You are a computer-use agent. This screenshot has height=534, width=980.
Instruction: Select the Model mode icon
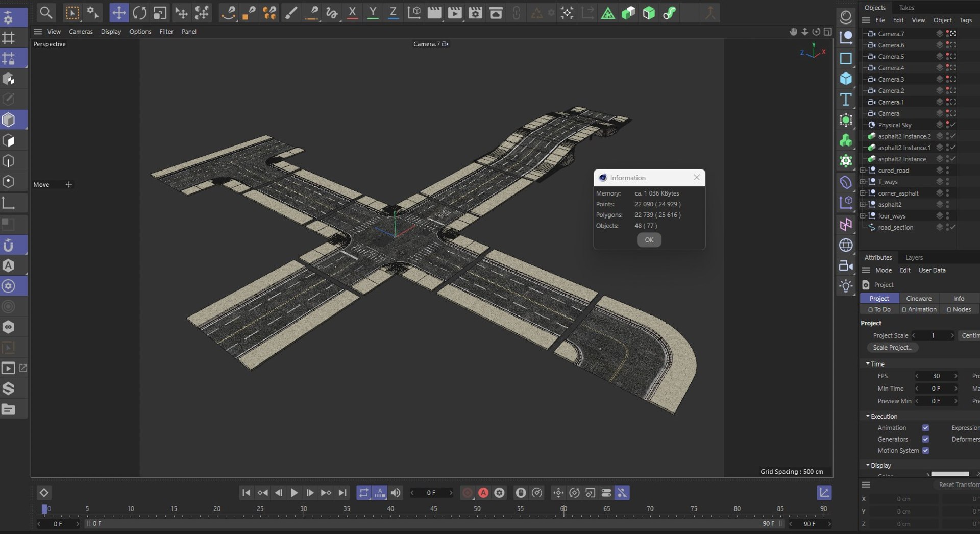9,119
